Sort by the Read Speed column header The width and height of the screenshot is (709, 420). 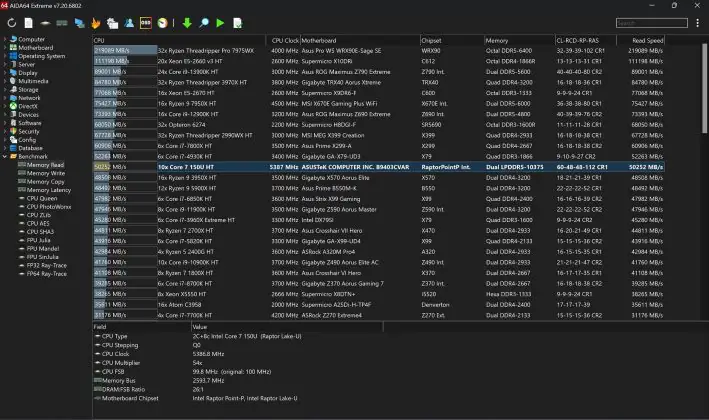[x=640, y=40]
